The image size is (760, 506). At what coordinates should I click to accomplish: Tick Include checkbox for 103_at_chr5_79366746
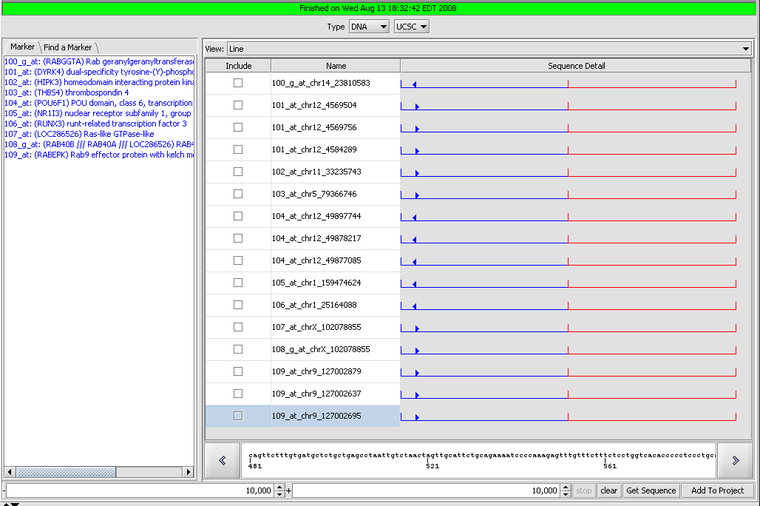[x=238, y=194]
